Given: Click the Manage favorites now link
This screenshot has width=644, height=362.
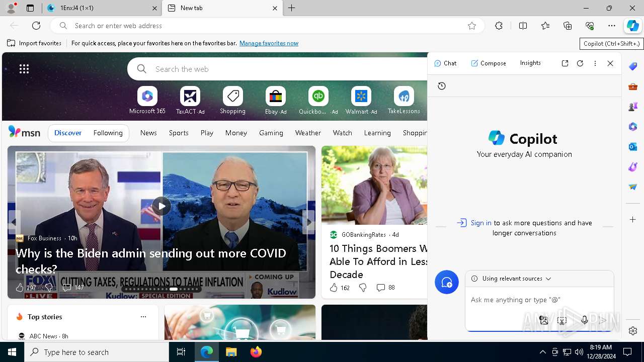Looking at the screenshot, I should [x=269, y=43].
